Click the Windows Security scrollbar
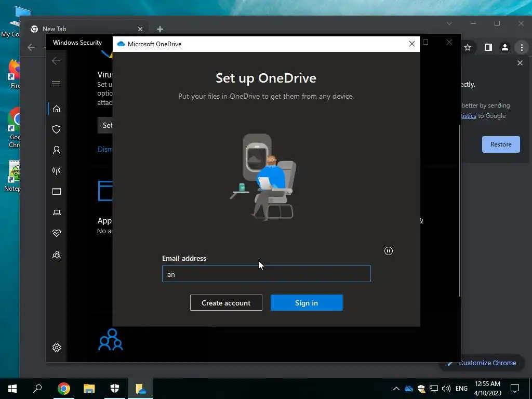This screenshot has width=532, height=399. (x=460, y=210)
